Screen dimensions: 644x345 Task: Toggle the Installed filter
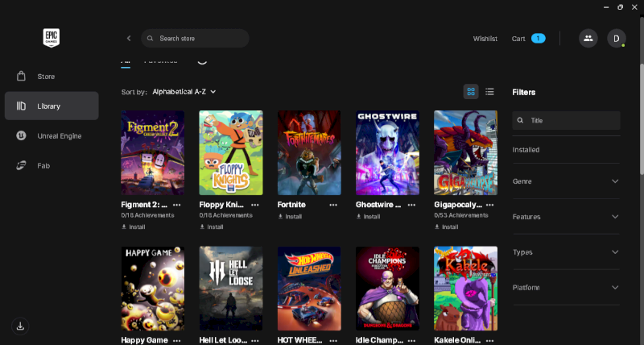pyautogui.click(x=526, y=150)
